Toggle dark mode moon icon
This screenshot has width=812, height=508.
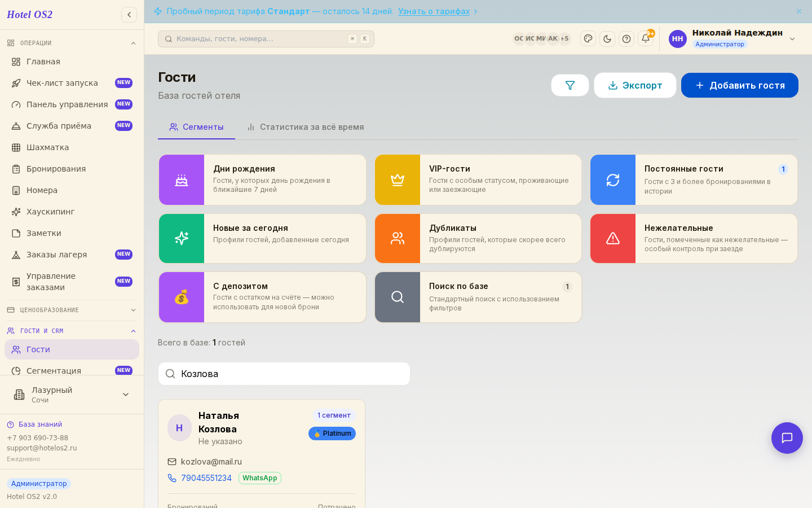coord(607,39)
